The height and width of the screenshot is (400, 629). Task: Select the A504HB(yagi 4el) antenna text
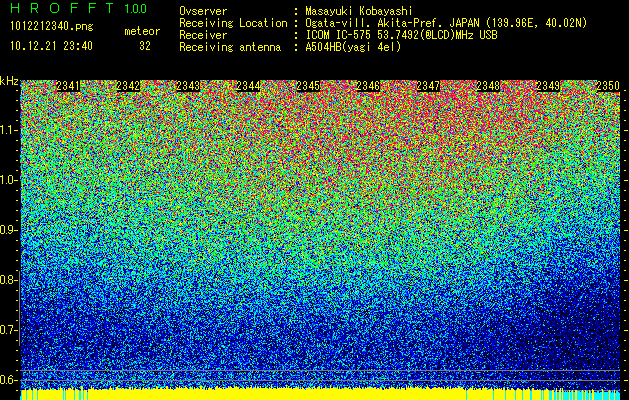353,47
